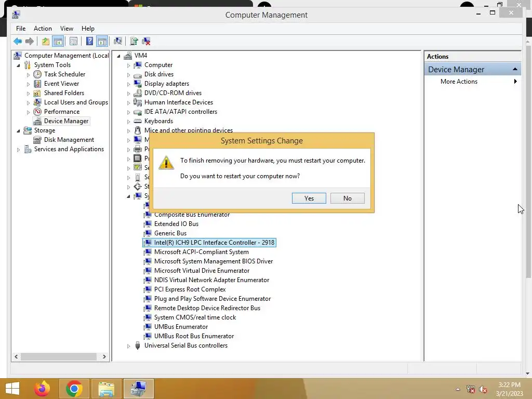
Task: Select Human Interface Devices category
Action: tap(179, 102)
